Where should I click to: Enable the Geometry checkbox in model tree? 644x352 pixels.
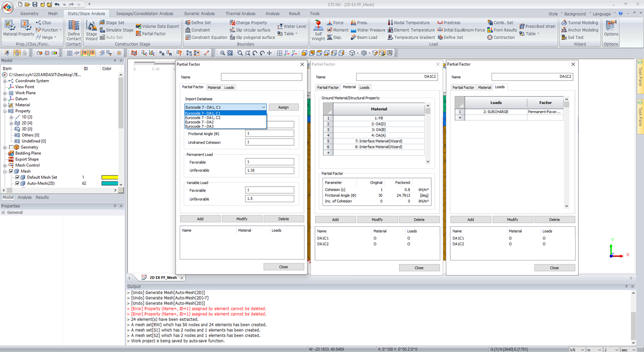(x=11, y=147)
